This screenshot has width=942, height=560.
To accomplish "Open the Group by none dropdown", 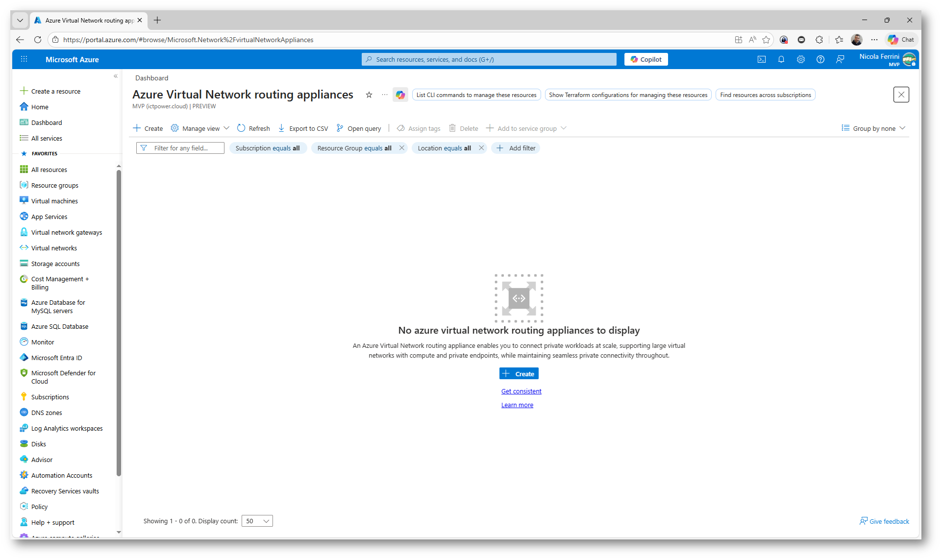I will pyautogui.click(x=873, y=128).
